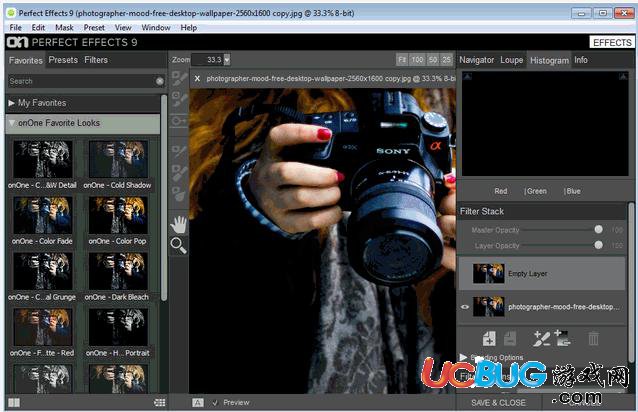
Task: Apply the onOne - Cold Shadow preset thumbnail
Action: coord(118,159)
